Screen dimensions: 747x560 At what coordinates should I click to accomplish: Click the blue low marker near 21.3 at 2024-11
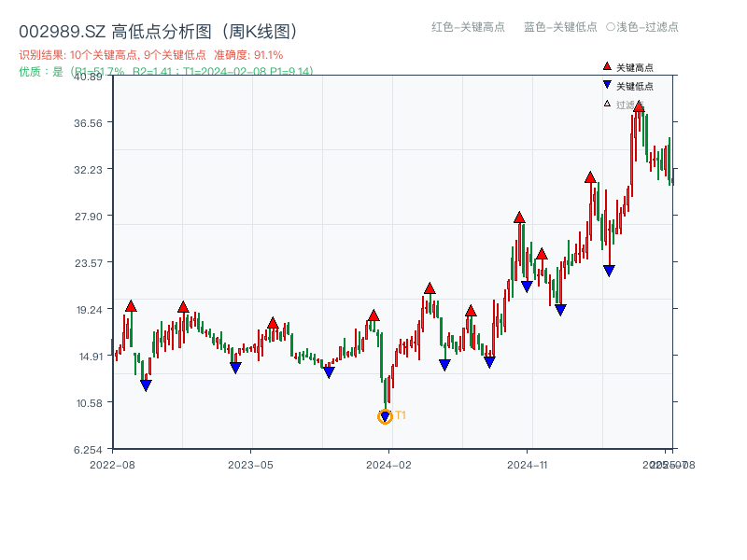[x=527, y=287]
